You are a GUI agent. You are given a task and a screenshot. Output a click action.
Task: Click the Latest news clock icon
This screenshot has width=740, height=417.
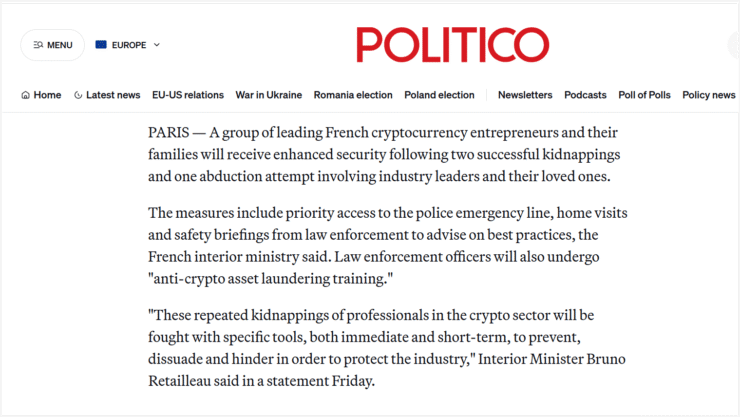[78, 95]
